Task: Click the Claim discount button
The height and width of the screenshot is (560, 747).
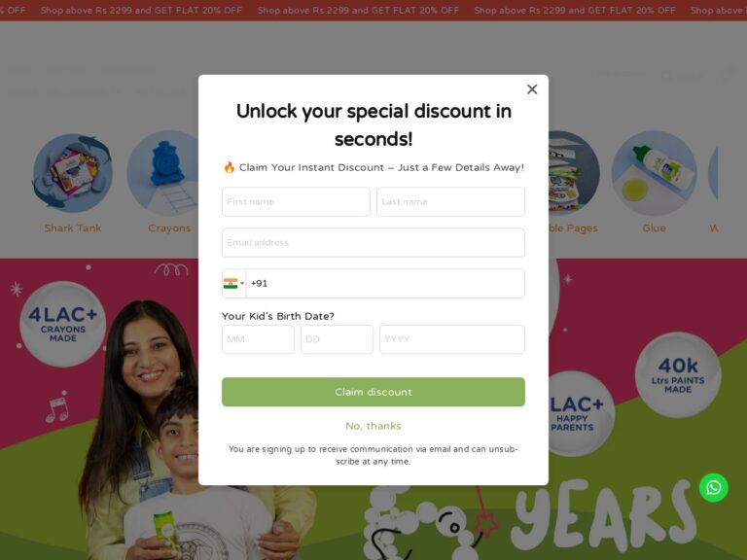Action: [x=373, y=392]
